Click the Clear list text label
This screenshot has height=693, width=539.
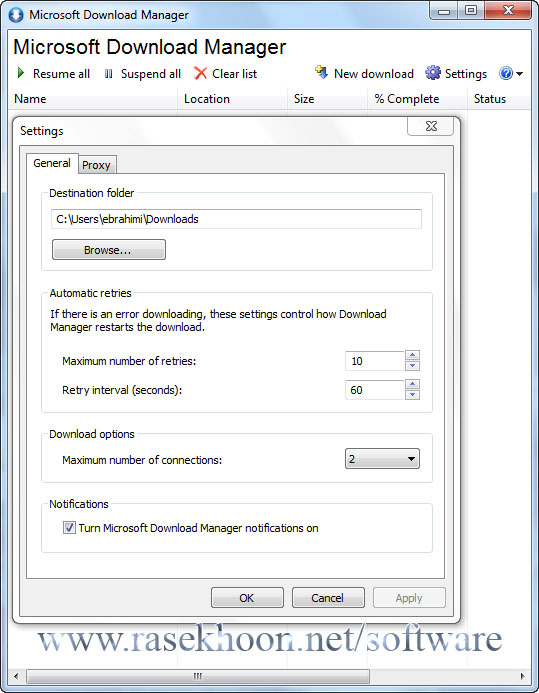point(235,74)
